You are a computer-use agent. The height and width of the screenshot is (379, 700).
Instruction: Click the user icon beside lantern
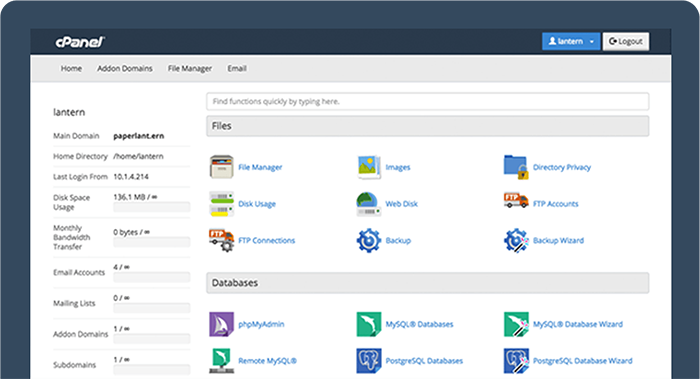point(552,41)
